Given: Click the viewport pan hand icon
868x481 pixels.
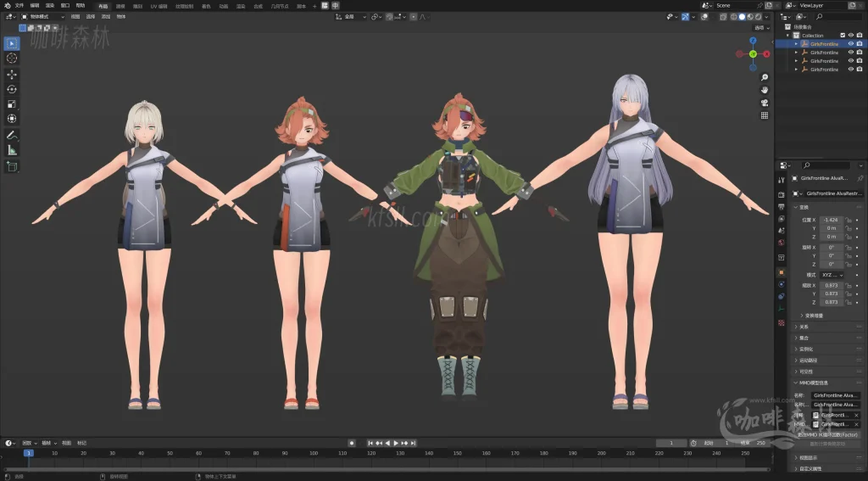Looking at the screenshot, I should pos(765,90).
